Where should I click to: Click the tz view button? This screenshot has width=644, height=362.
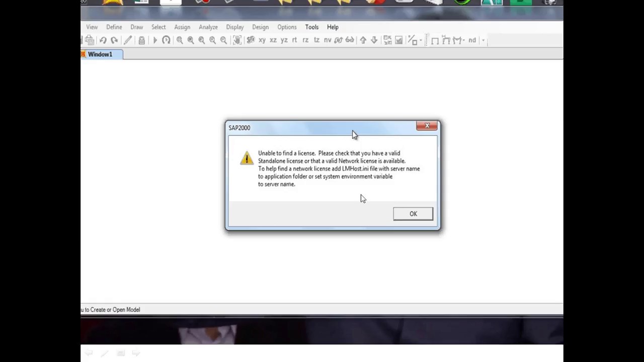(x=316, y=40)
